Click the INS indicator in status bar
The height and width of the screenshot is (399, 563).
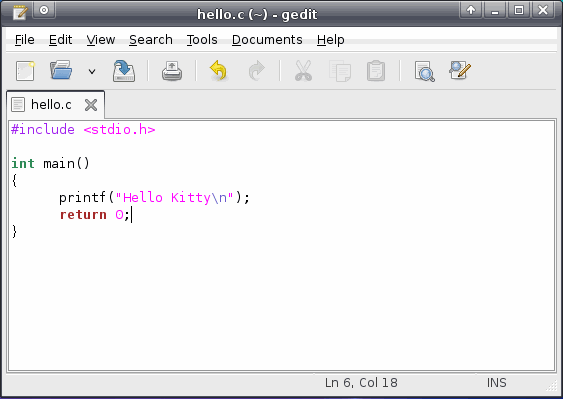(497, 383)
